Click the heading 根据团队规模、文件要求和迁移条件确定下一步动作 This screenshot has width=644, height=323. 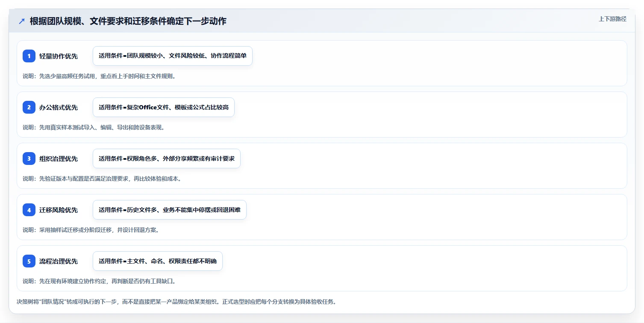coord(128,21)
